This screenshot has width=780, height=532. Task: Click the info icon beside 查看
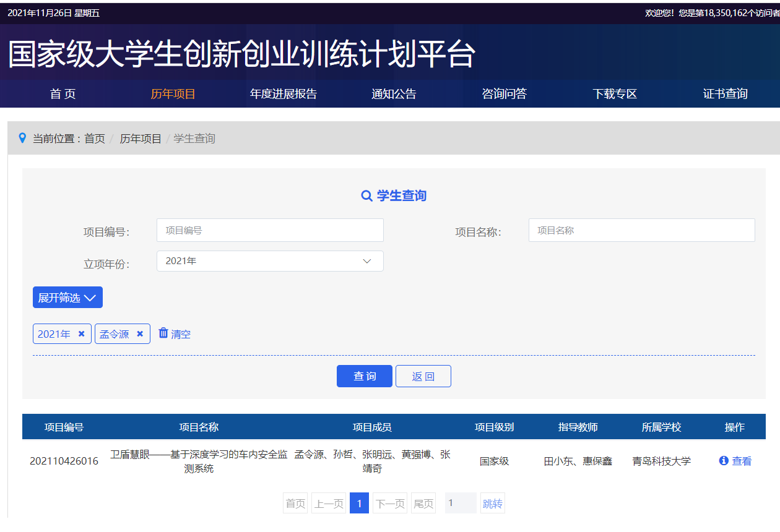[x=723, y=461]
